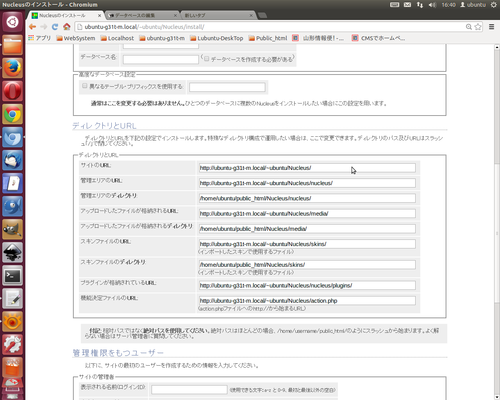
Task: Click the skins directory field
Action: click(307, 265)
